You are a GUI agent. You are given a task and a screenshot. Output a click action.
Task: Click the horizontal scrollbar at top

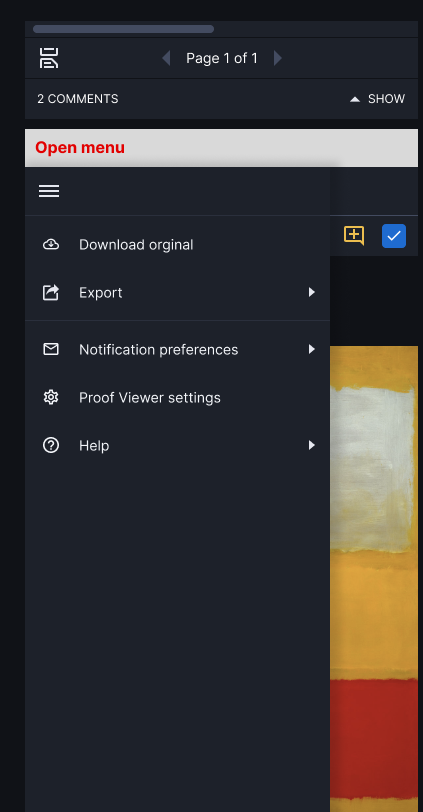coord(123,29)
